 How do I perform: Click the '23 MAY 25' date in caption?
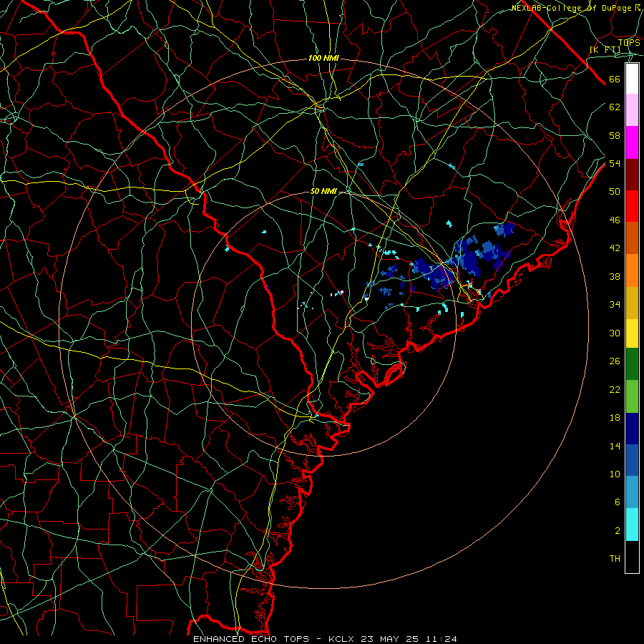(x=389, y=639)
